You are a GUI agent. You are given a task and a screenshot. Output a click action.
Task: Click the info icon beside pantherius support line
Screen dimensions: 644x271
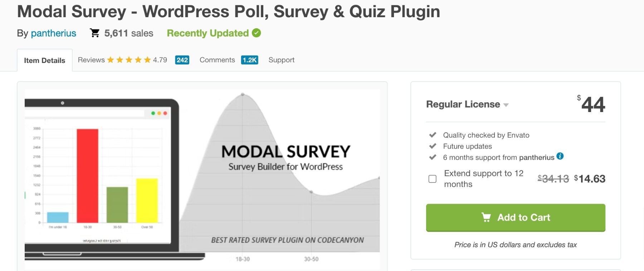(560, 155)
